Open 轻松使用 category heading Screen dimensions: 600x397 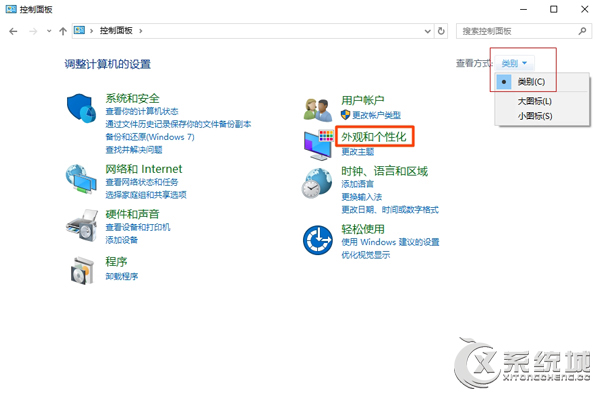pos(363,229)
